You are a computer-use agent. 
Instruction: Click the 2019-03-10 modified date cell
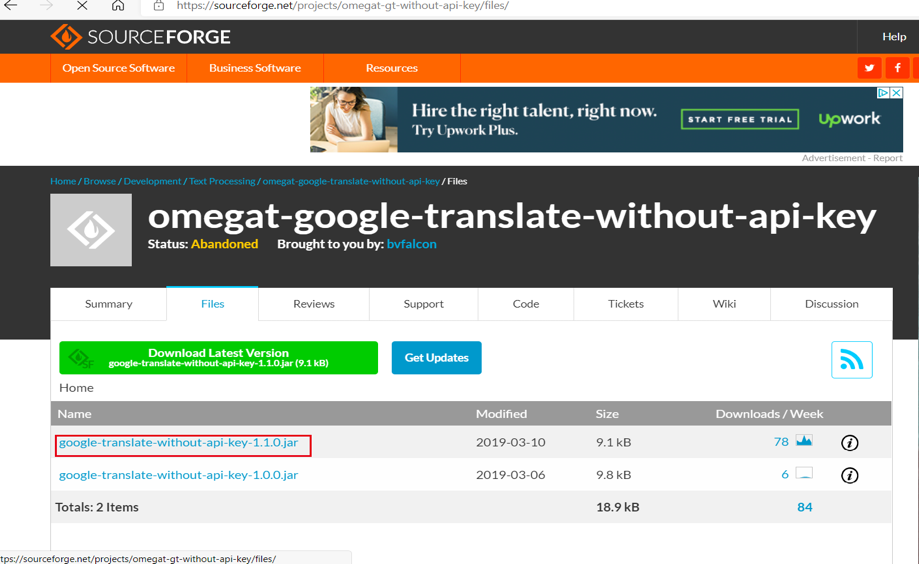(510, 442)
